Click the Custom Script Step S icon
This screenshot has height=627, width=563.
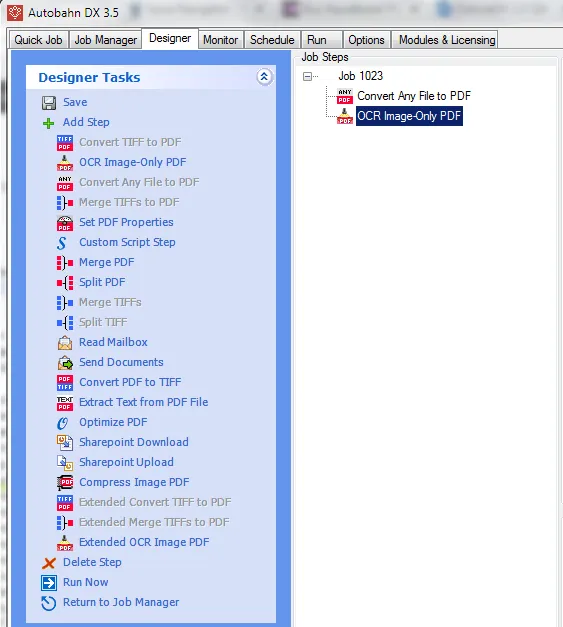tap(62, 243)
